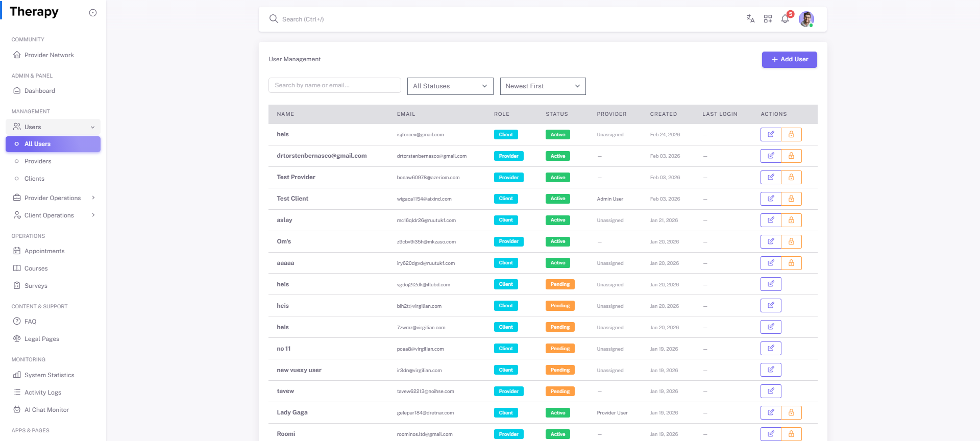Lock the aslay user

pos(791,220)
